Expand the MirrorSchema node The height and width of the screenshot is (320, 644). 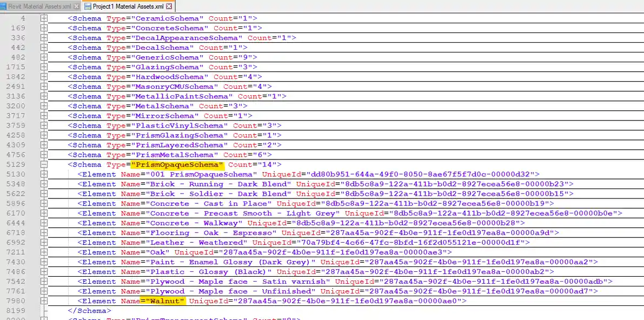click(x=44, y=115)
